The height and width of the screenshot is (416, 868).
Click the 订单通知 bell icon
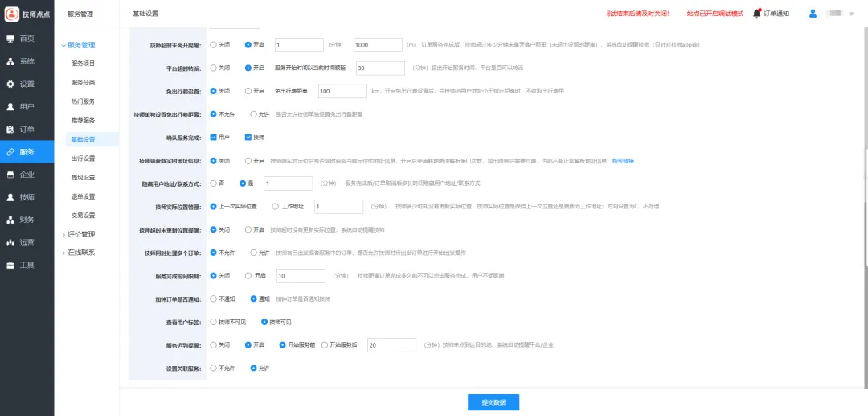pos(756,14)
